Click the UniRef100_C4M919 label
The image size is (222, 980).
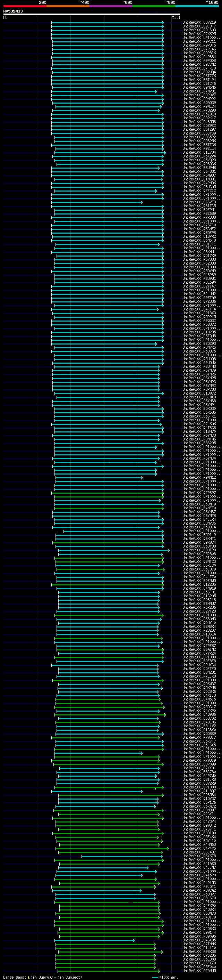[199, 589]
